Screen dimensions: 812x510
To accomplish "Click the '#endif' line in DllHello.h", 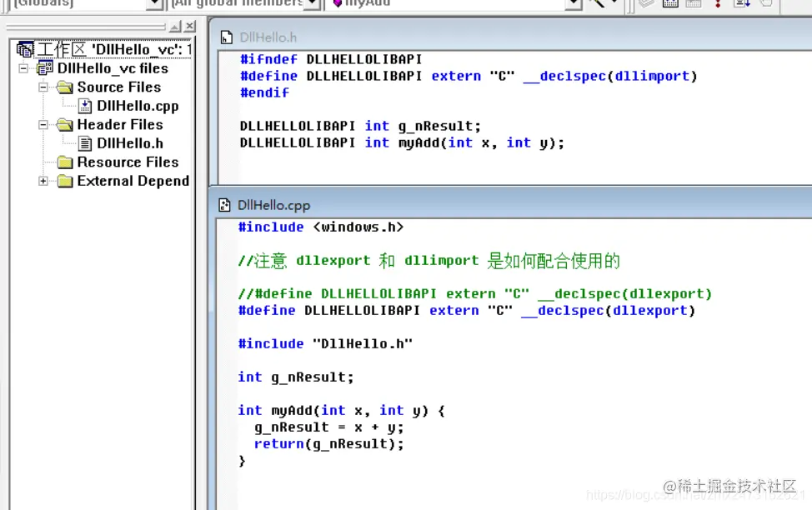I will [264, 92].
